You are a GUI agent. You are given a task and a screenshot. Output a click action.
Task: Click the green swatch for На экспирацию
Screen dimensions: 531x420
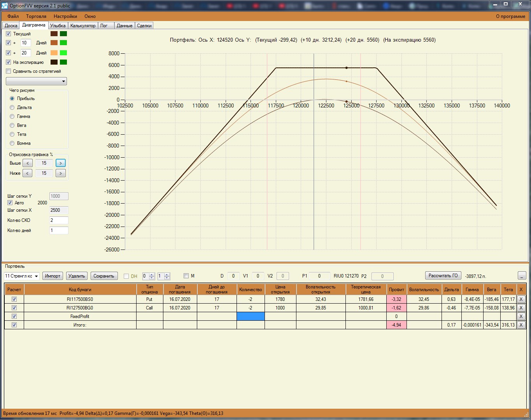coord(63,62)
